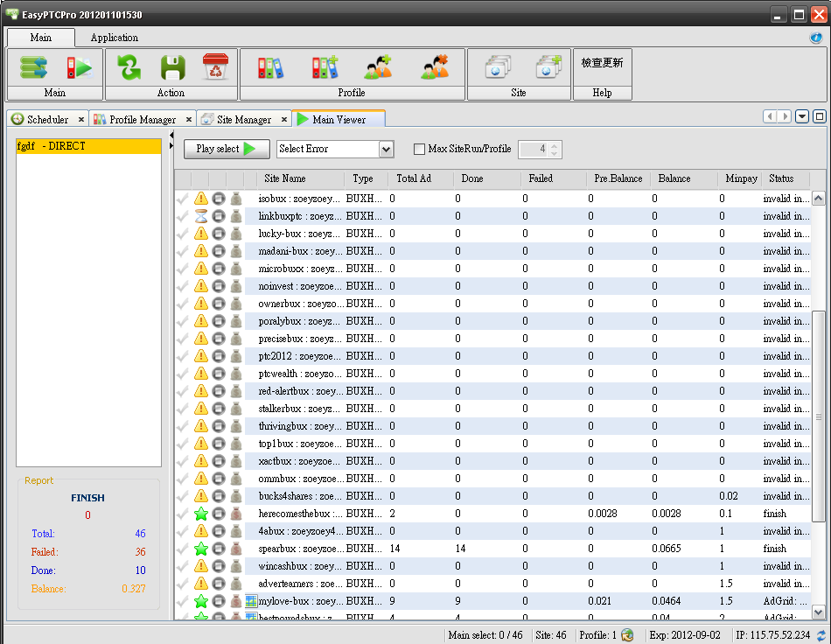The image size is (831, 644).
Task: Enable the Max SiteRun/Profile checkbox
Action: (419, 150)
